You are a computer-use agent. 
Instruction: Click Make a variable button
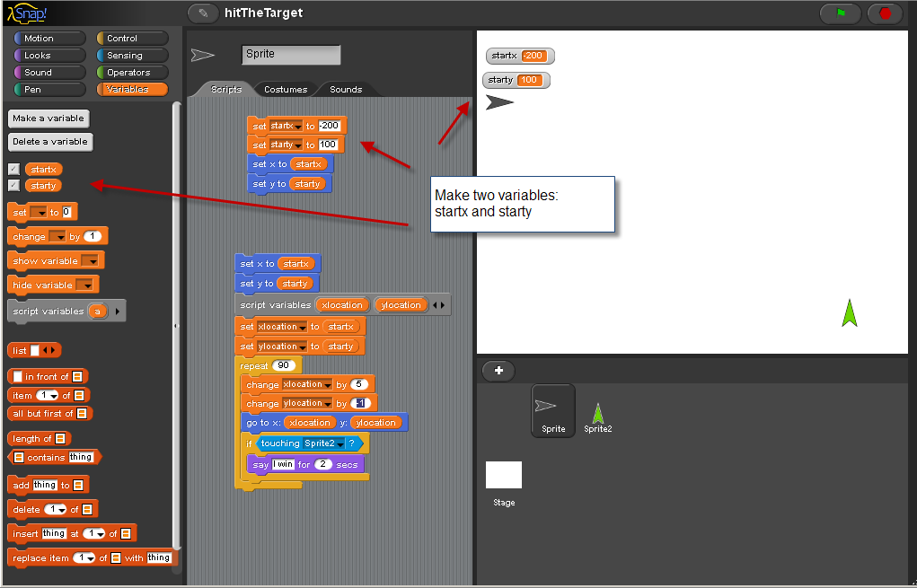[48, 118]
